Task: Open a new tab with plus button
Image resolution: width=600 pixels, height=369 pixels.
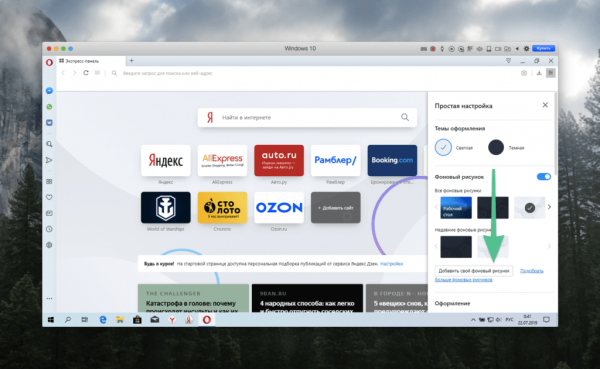Action: tap(132, 60)
